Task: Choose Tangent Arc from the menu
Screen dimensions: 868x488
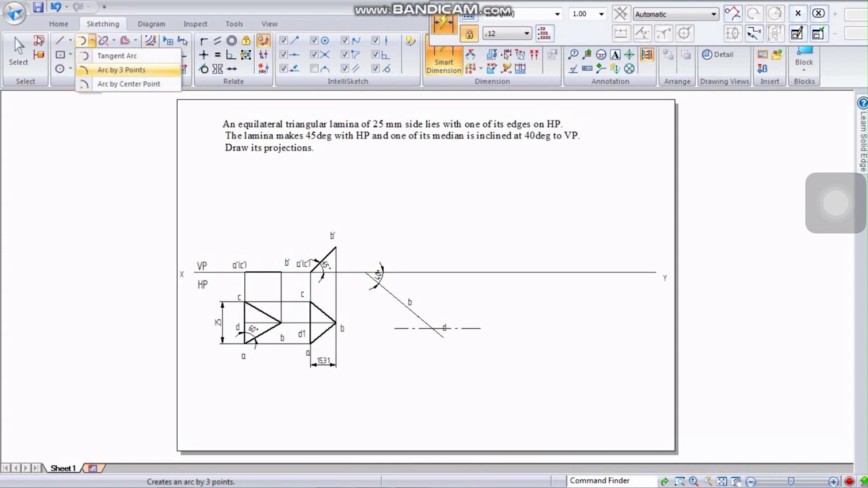Action: click(x=129, y=56)
